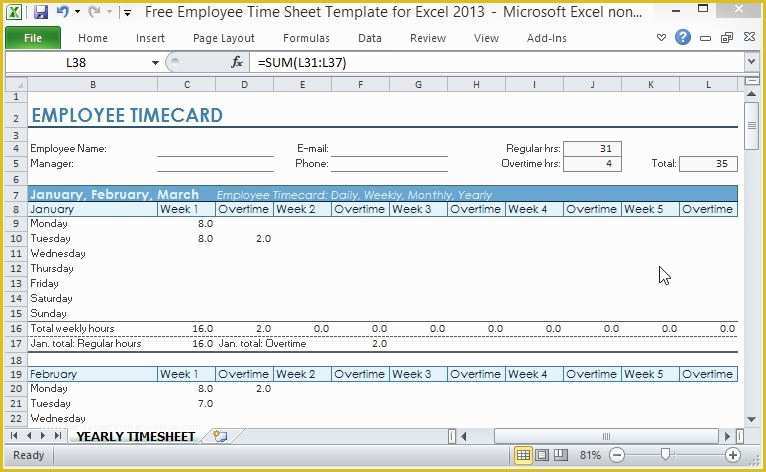
Task: Open the Formulas tab
Action: [306, 38]
